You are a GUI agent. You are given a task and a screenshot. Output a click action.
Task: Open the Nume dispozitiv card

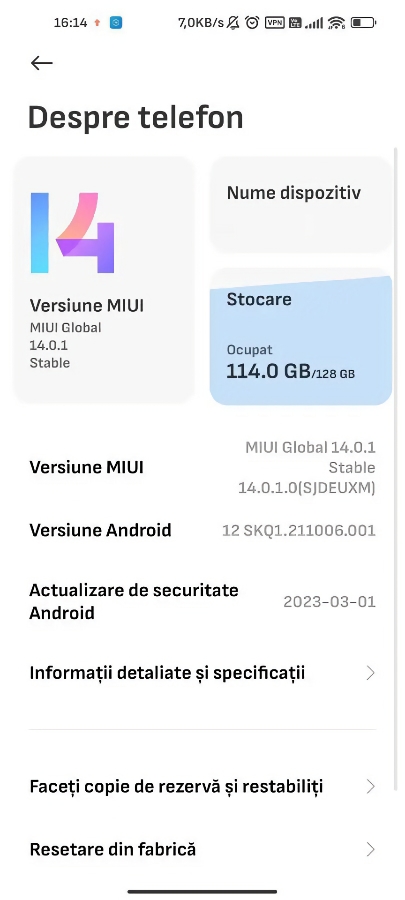(301, 205)
